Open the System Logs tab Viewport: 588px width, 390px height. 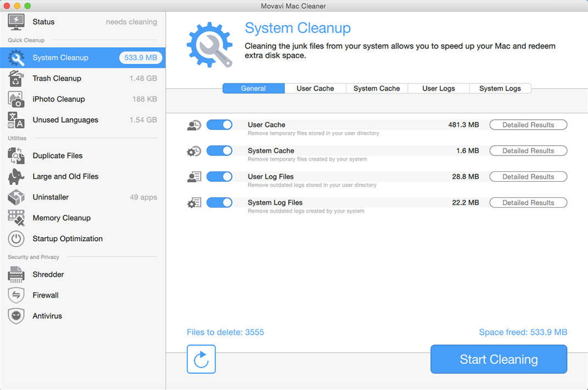(500, 88)
